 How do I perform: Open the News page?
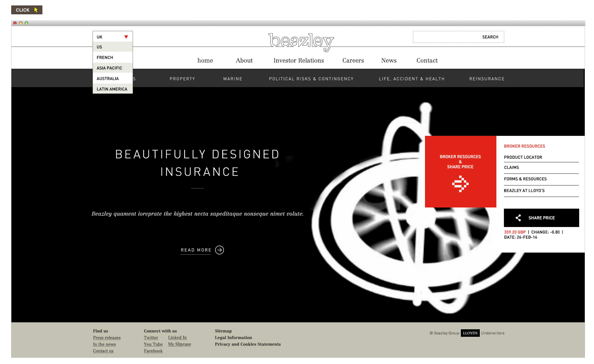389,60
